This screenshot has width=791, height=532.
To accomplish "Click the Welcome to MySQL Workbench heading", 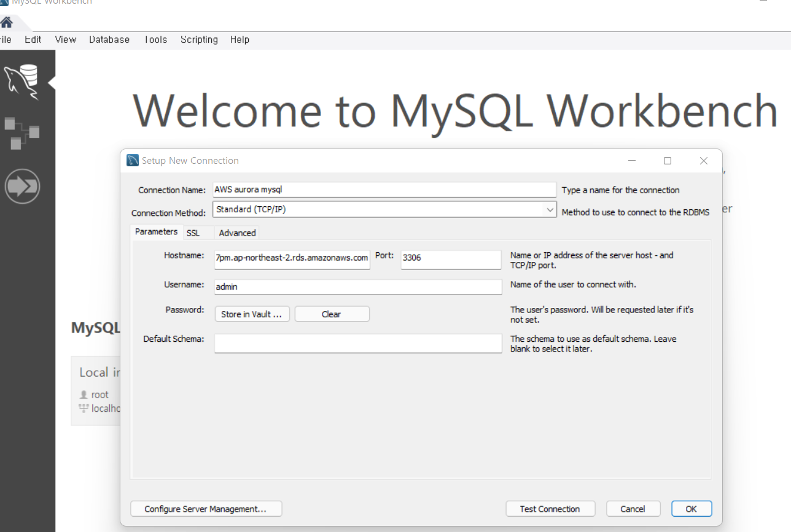I will click(x=456, y=110).
